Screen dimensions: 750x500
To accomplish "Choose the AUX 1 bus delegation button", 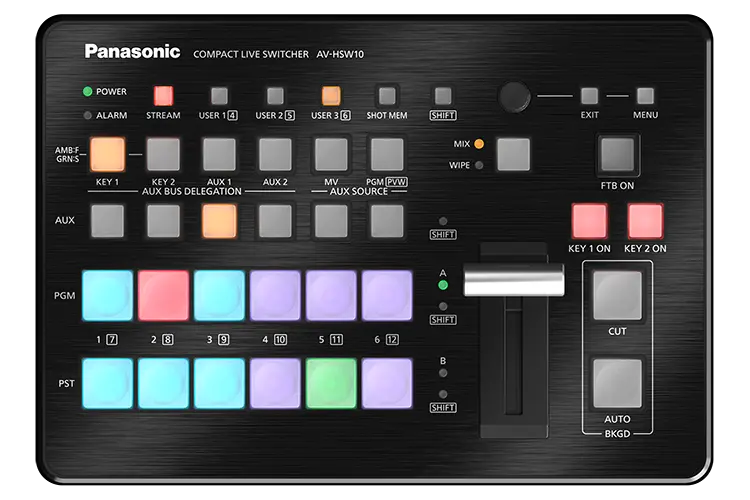I will click(219, 154).
